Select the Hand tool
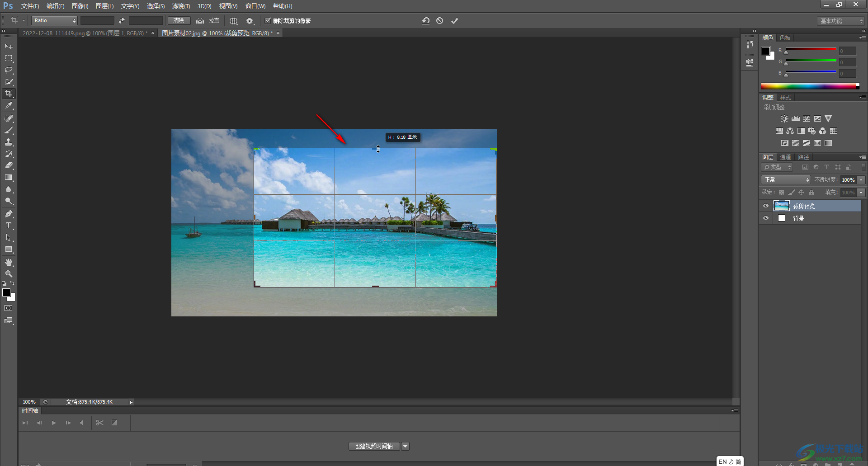This screenshot has height=466, width=868. point(9,262)
